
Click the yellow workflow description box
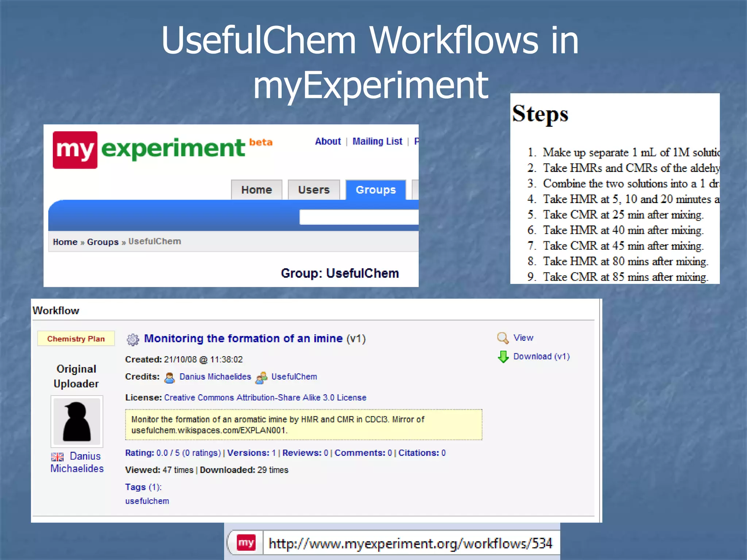303,425
